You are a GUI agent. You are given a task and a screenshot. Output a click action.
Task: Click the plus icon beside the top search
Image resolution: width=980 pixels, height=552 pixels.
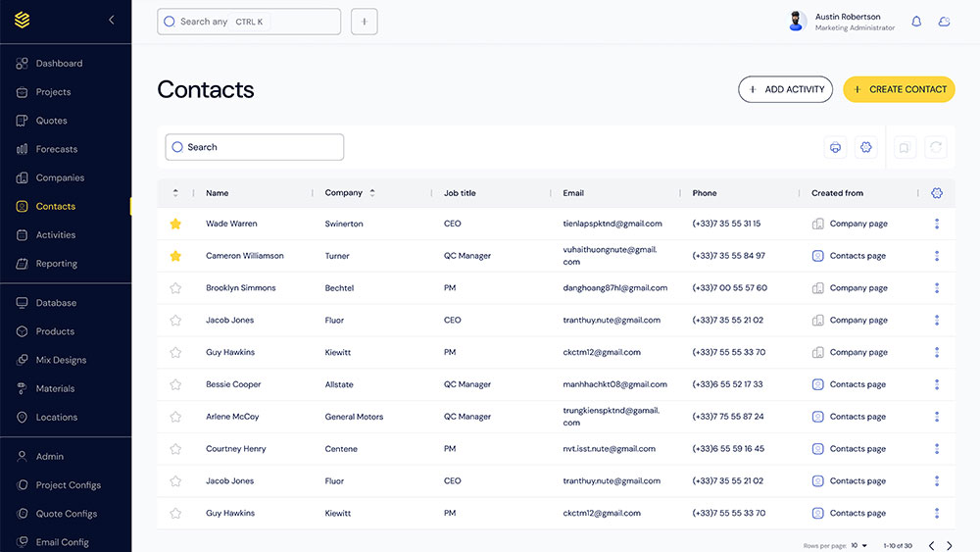click(x=365, y=22)
